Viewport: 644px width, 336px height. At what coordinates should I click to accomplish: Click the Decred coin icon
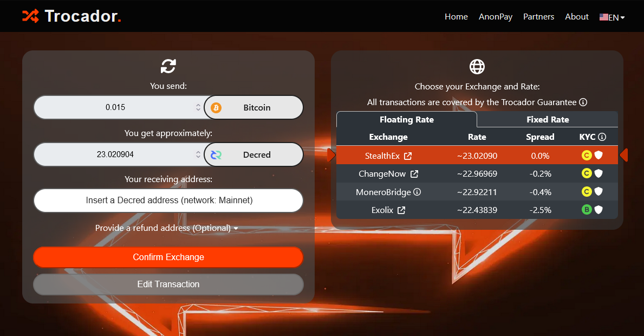tap(216, 155)
